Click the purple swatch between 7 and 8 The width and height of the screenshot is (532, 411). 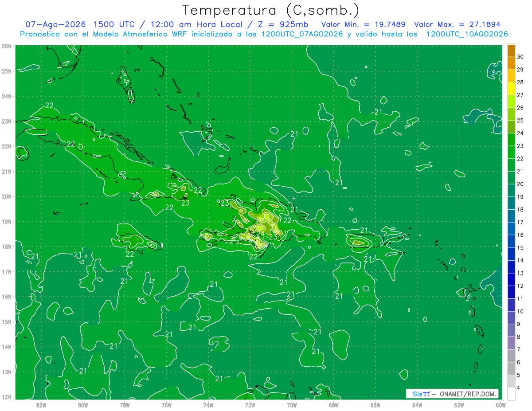tap(511, 343)
